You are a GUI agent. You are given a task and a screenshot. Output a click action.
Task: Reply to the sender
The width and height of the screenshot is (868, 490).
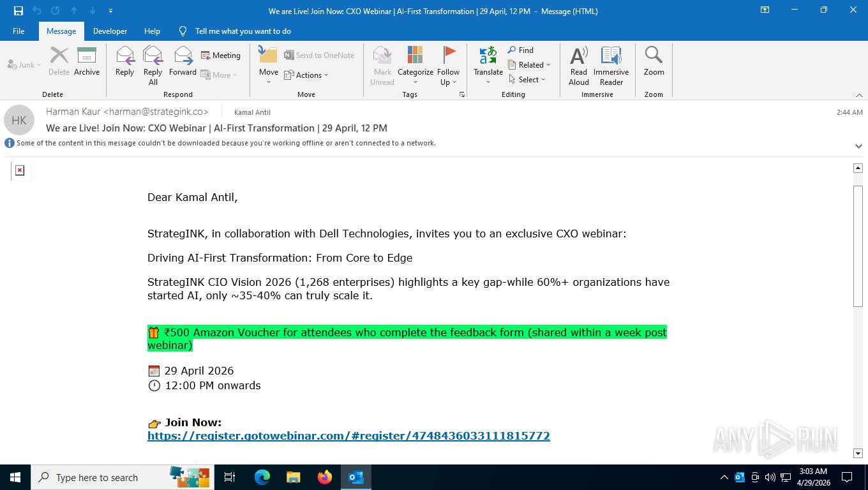[125, 61]
